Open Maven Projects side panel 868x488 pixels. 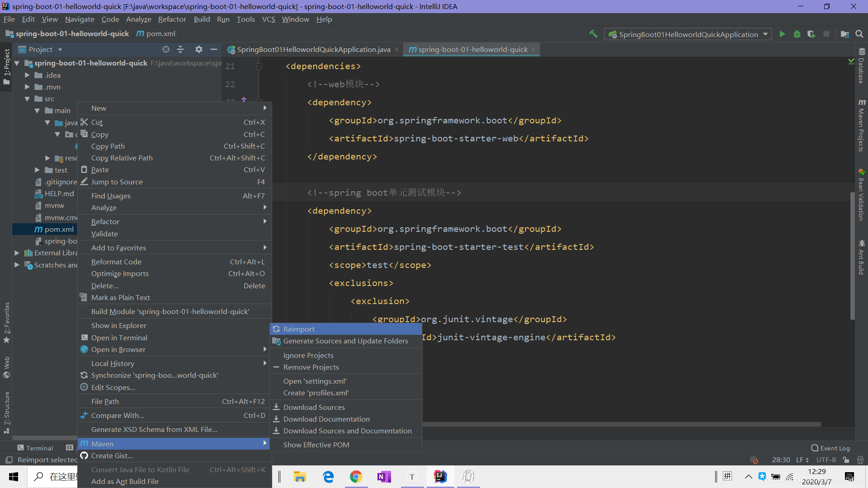pos(861,126)
